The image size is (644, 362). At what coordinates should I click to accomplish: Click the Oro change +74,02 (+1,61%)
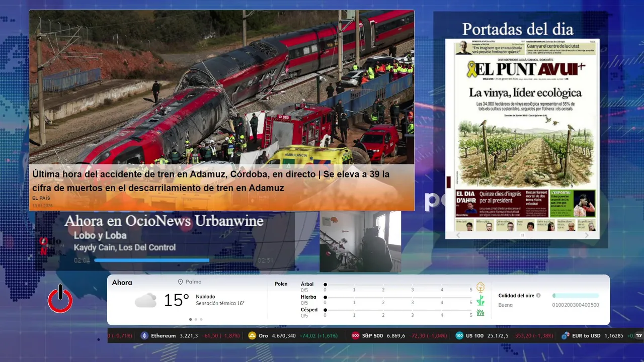click(318, 336)
